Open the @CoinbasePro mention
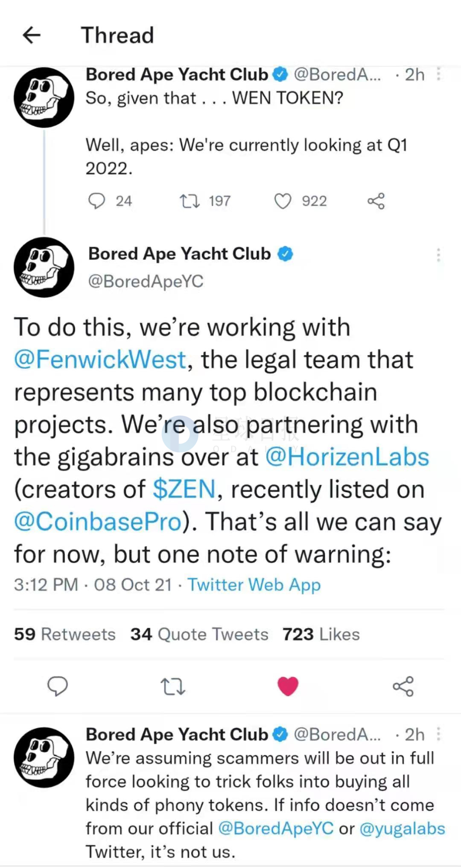This screenshot has height=868, width=461. pos(98,521)
